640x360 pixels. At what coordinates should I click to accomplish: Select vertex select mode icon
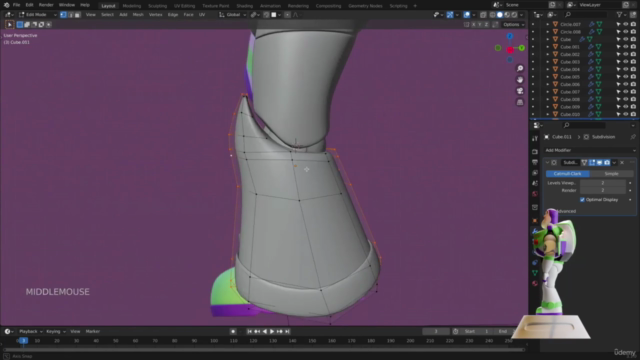[x=63, y=15]
